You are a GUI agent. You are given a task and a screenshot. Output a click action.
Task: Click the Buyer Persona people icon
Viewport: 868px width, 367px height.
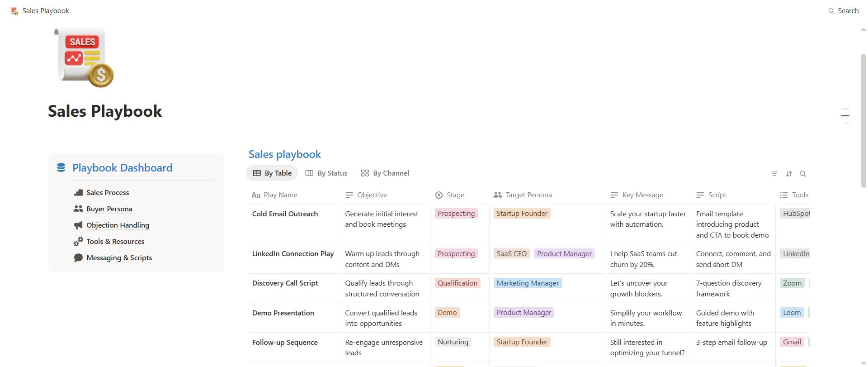click(78, 209)
